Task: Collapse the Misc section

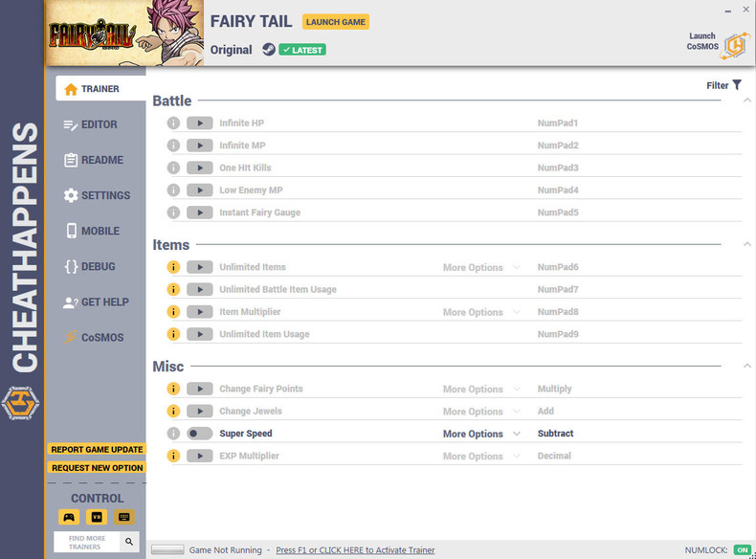Action: click(746, 366)
